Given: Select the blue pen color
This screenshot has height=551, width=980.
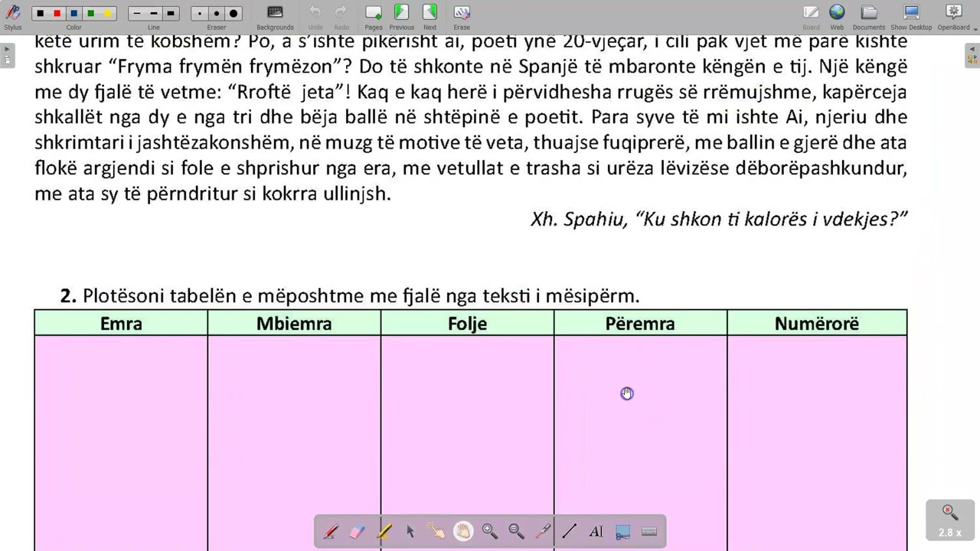Looking at the screenshot, I should (73, 13).
